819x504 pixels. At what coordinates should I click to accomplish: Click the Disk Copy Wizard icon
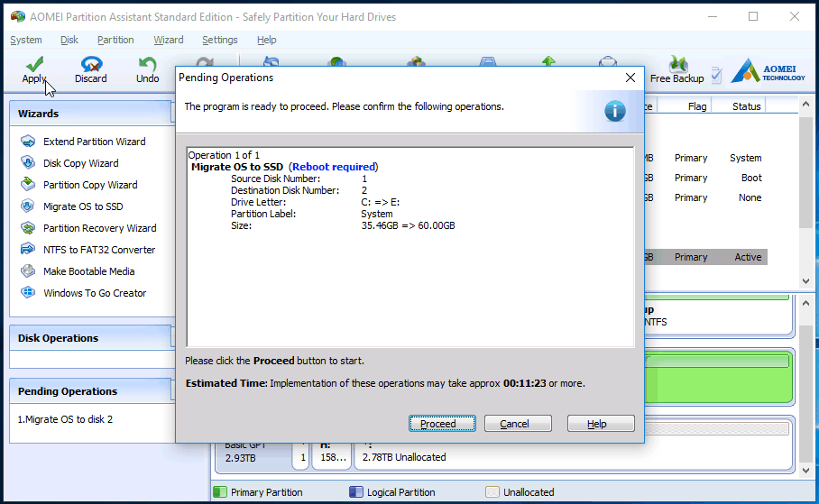[x=28, y=163]
